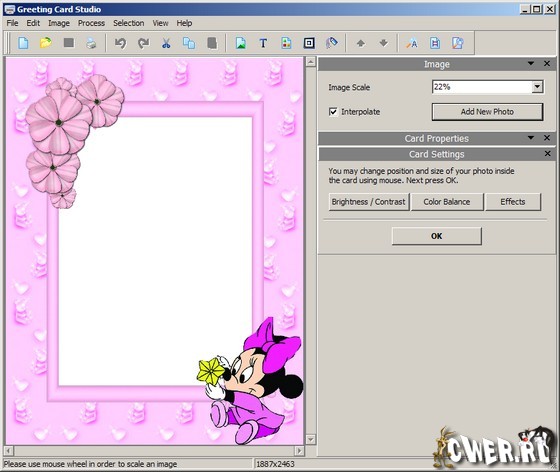Open the Process menu
560x472 pixels.
[91, 23]
